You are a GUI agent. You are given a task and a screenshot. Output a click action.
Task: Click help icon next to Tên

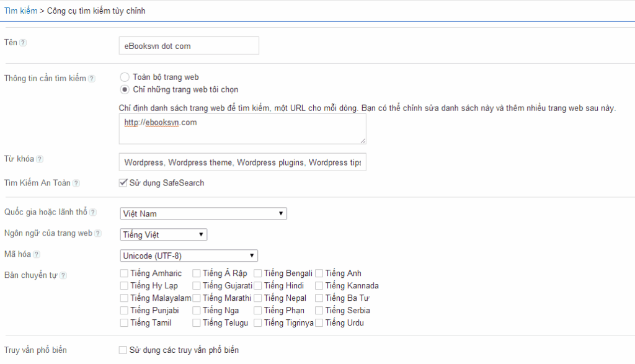click(x=23, y=43)
